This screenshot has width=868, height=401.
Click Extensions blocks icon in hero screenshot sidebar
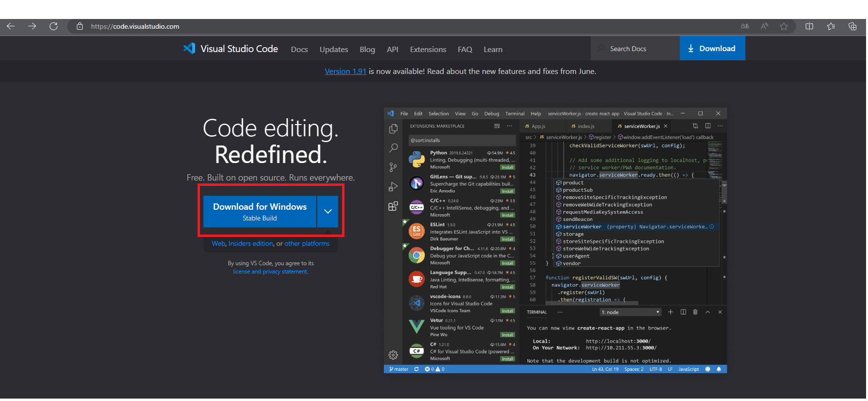[x=393, y=206]
